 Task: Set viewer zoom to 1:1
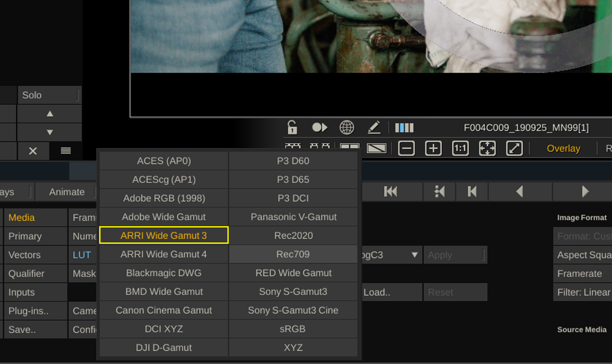coord(460,149)
